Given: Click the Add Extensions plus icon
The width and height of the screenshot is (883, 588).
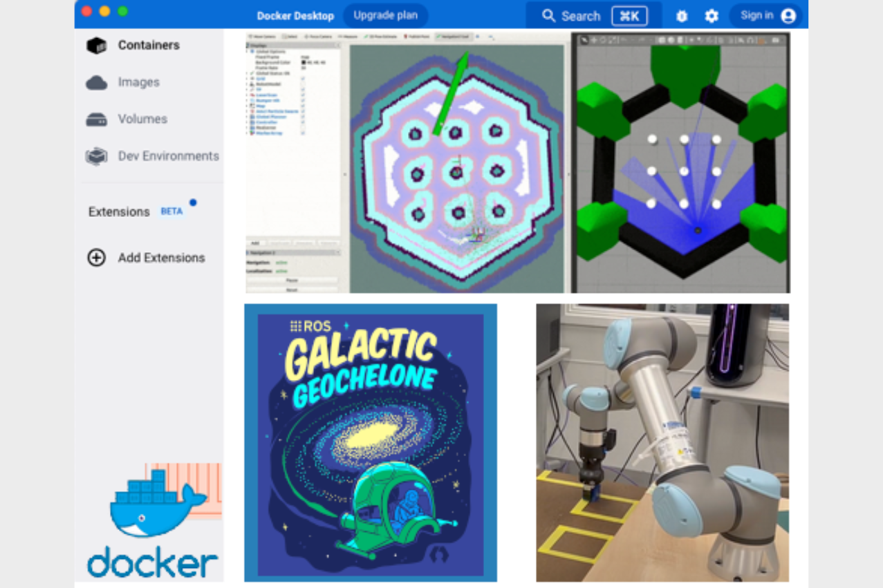Looking at the screenshot, I should [96, 258].
